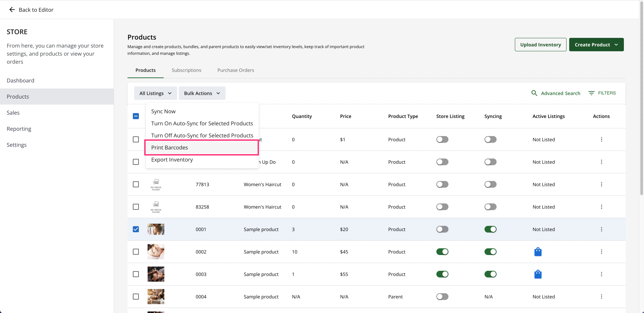The width and height of the screenshot is (644, 313).
Task: Go to Reporting in the sidebar
Action: tap(19, 129)
